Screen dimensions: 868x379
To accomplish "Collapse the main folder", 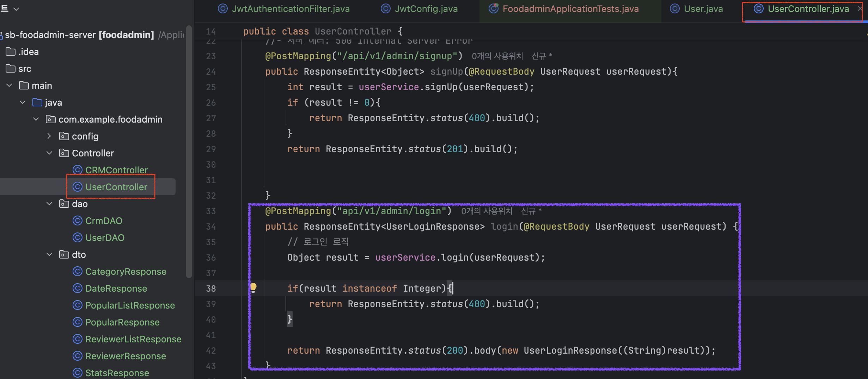I will 10,86.
